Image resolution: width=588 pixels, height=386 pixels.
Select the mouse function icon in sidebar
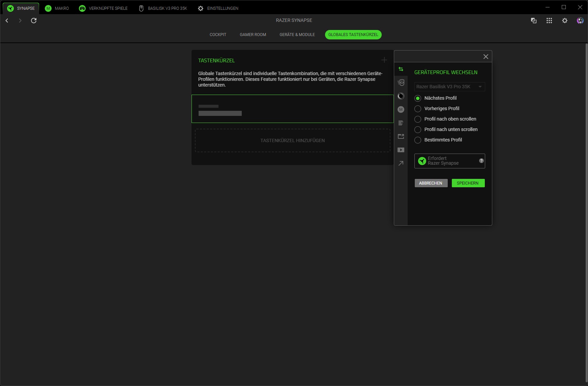point(401,83)
